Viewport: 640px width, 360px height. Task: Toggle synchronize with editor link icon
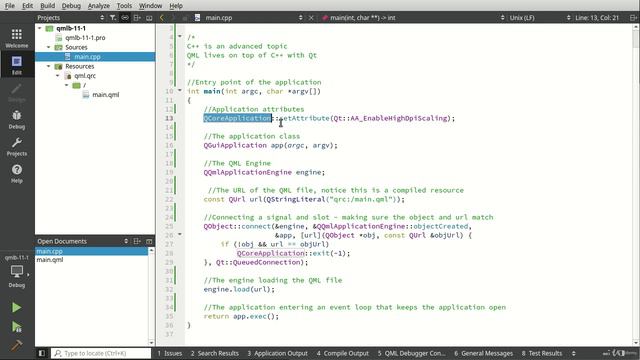(125, 18)
